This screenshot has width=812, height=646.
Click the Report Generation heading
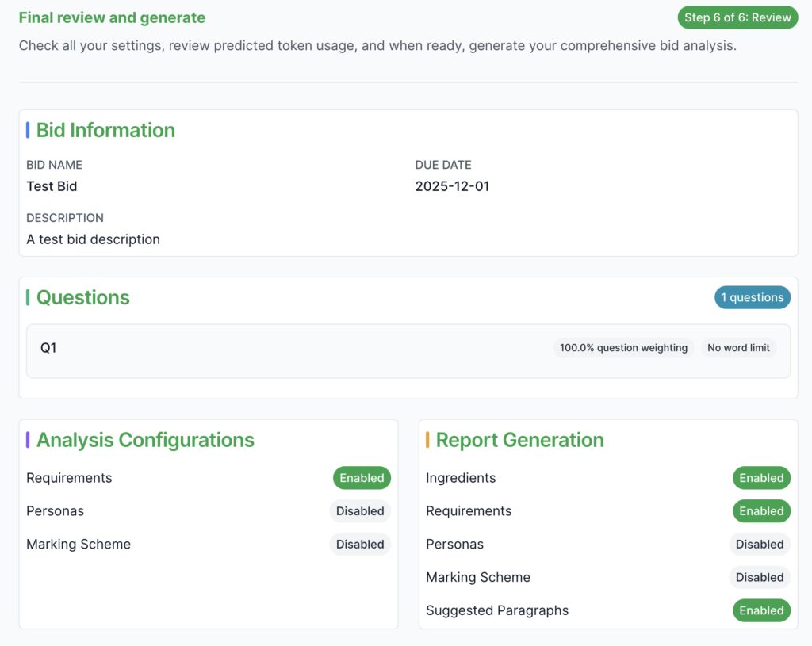click(519, 440)
